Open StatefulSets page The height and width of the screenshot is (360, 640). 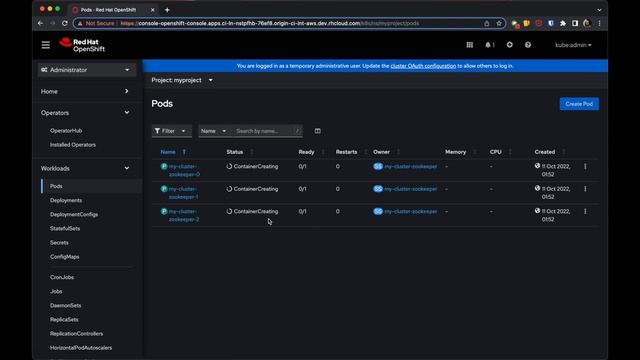65,229
